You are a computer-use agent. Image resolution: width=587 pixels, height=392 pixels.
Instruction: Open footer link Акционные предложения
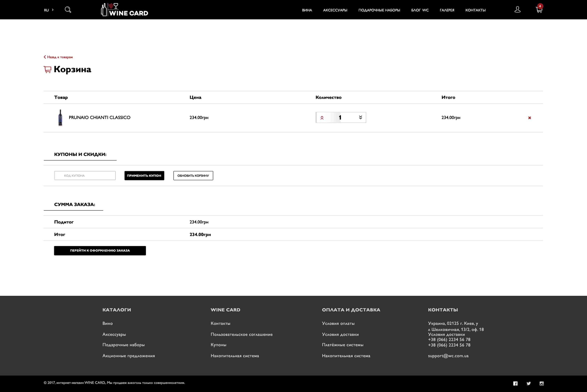[129, 356]
